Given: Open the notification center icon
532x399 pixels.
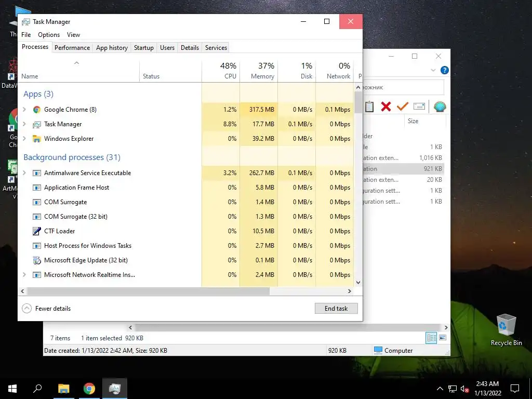Looking at the screenshot, I should [x=515, y=389].
